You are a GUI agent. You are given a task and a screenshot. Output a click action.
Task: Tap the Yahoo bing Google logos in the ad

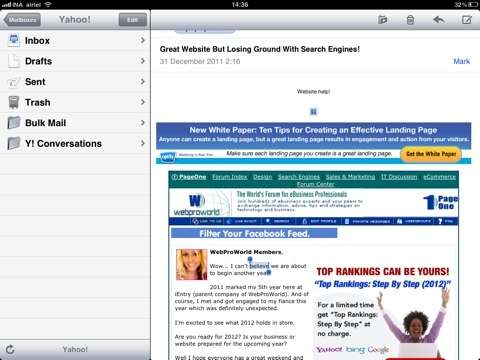pyautogui.click(x=352, y=349)
